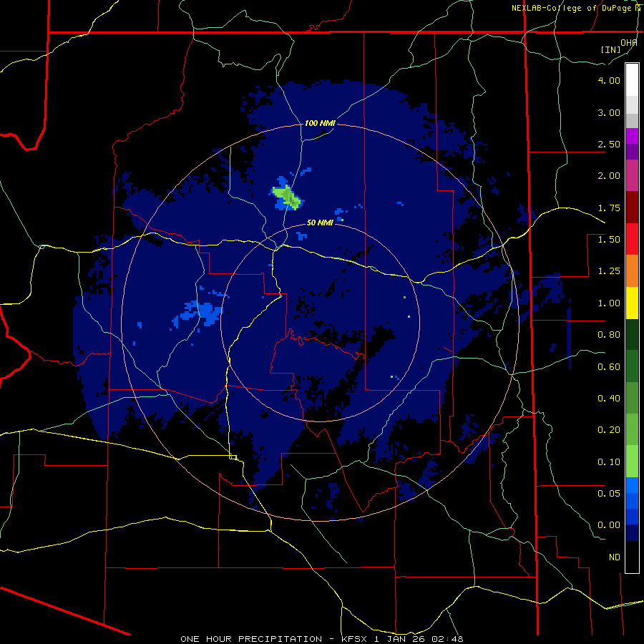Image resolution: width=644 pixels, height=644 pixels.
Task: Click the '0.40' legend value
Action: tap(609, 399)
